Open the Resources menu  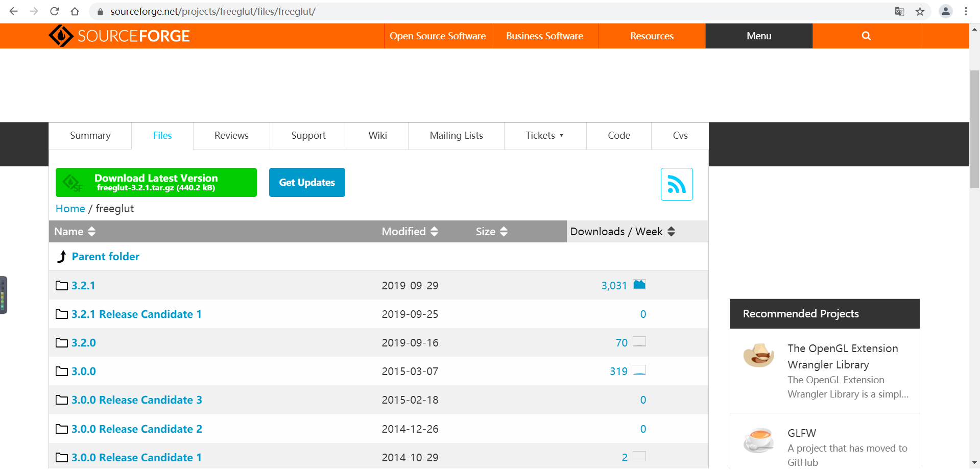pyautogui.click(x=652, y=36)
